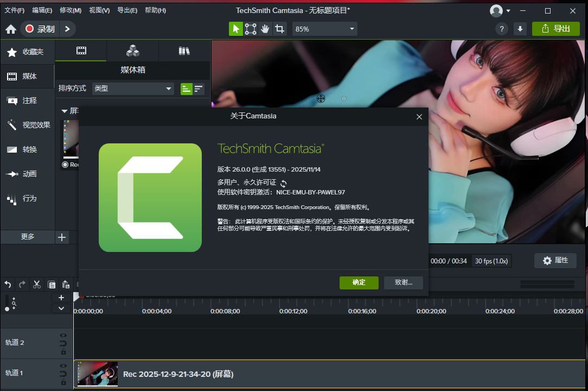Paste with clipboard icon
The image size is (588, 391).
(66, 285)
